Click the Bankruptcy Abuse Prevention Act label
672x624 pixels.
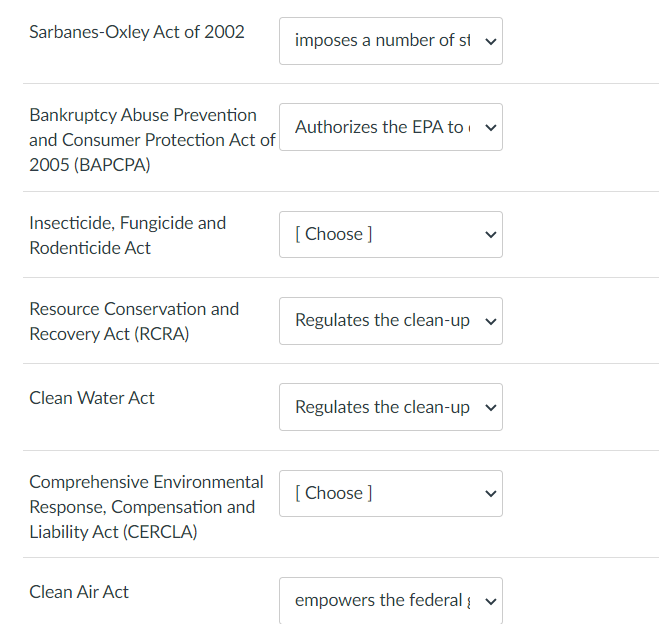143,115
